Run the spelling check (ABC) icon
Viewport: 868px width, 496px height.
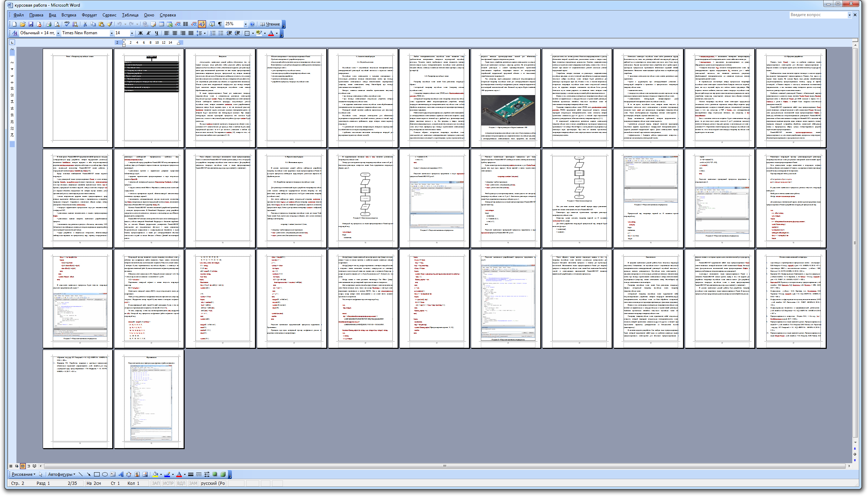coord(67,24)
